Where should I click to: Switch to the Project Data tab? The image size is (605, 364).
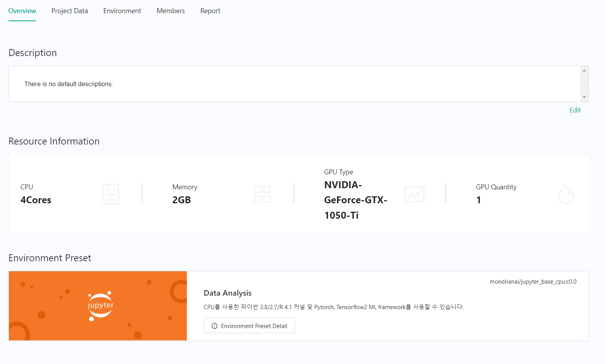(x=70, y=11)
